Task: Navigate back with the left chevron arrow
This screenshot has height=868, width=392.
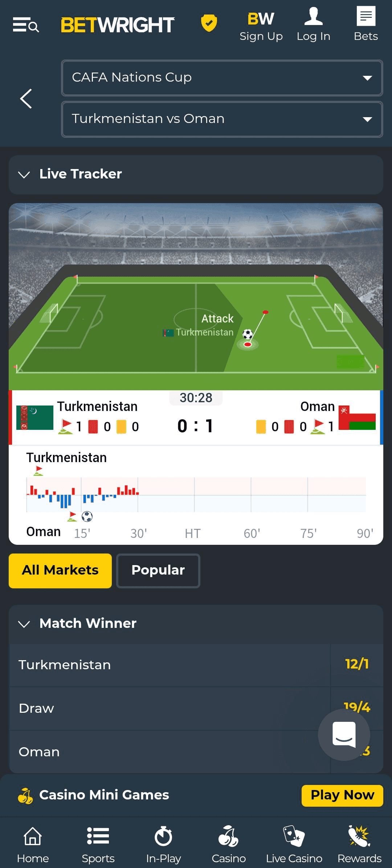Action: point(26,99)
